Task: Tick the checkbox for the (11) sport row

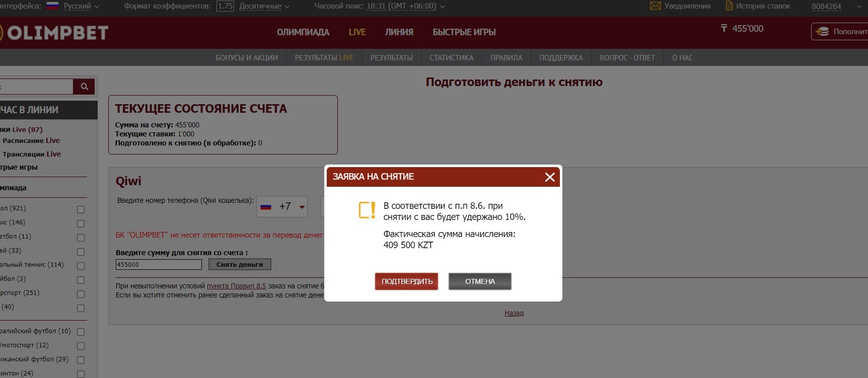Action: point(81,238)
